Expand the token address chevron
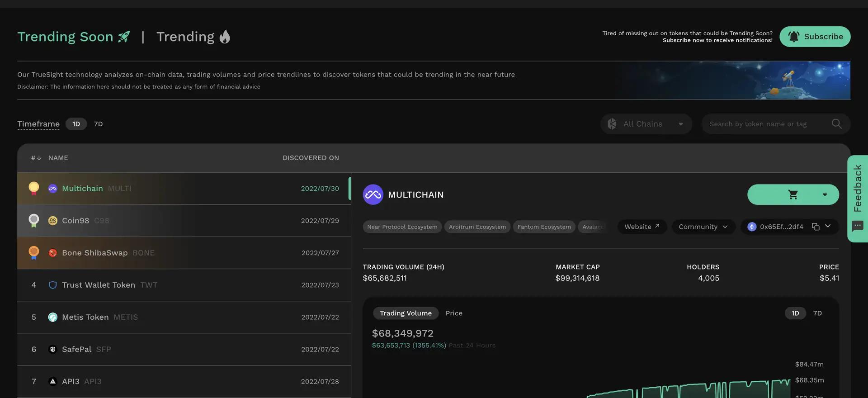This screenshot has height=398, width=868. coord(828,226)
